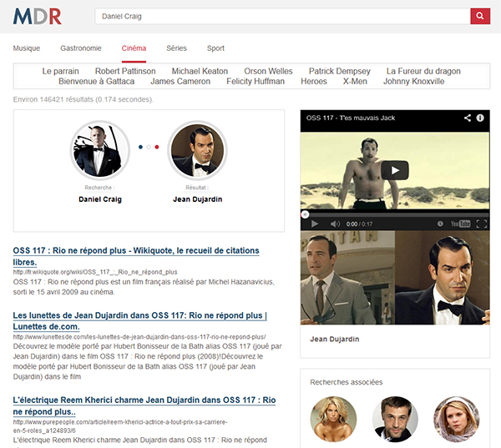Click the MDR logo
The image size is (501, 448).
point(38,17)
